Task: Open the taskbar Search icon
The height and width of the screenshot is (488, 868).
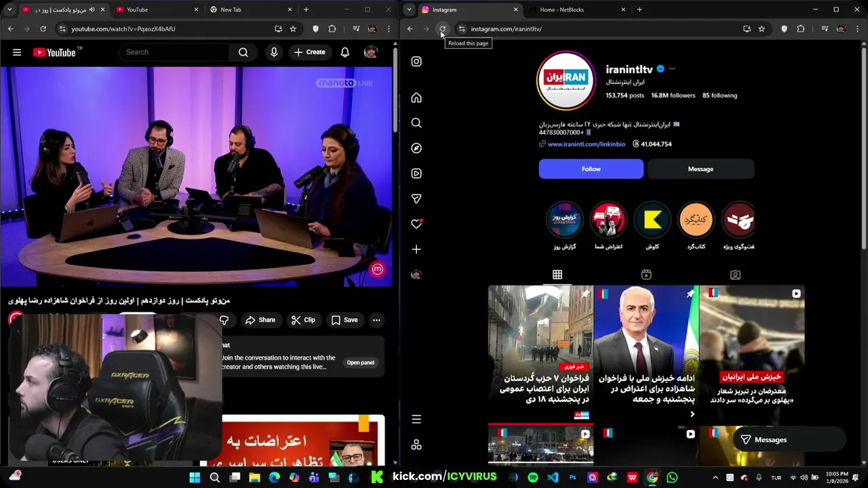Action: (x=215, y=478)
